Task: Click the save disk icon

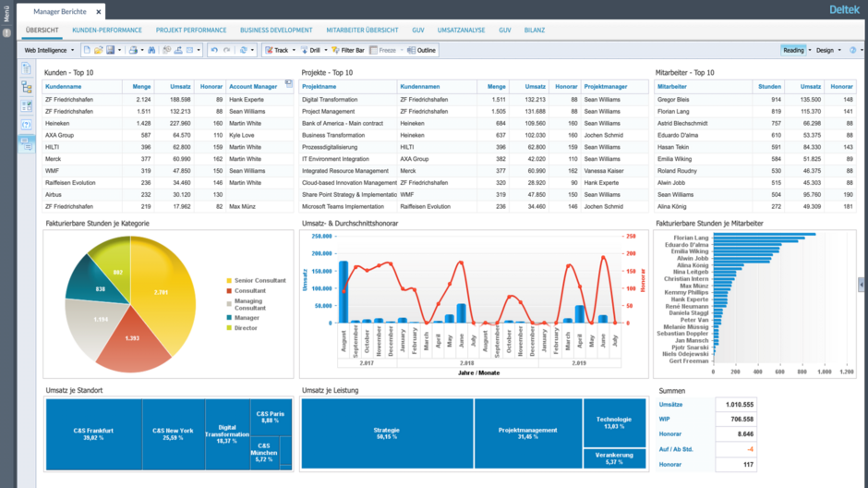Action: (110, 50)
